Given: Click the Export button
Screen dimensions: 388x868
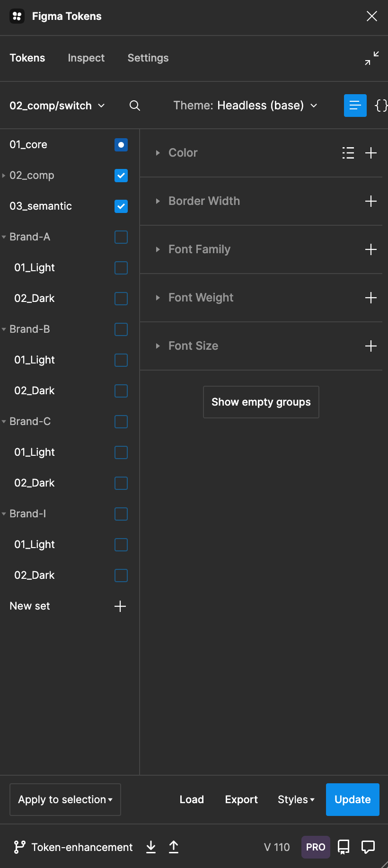Looking at the screenshot, I should click(241, 799).
